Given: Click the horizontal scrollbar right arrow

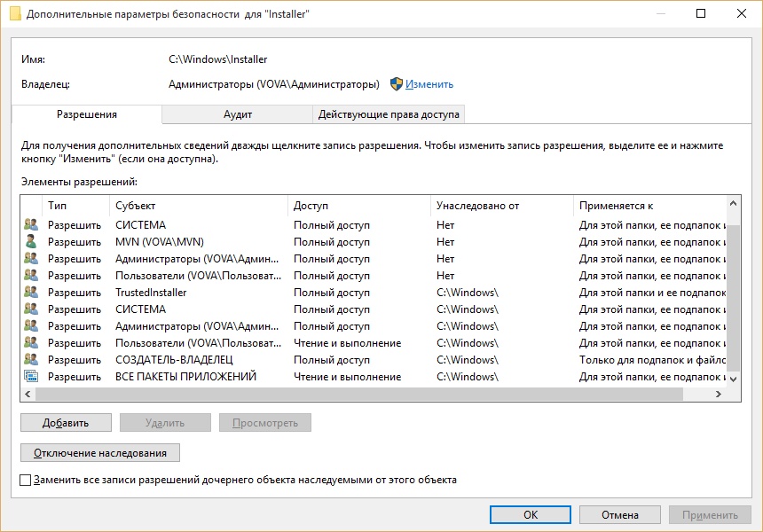Looking at the screenshot, I should tap(718, 395).
